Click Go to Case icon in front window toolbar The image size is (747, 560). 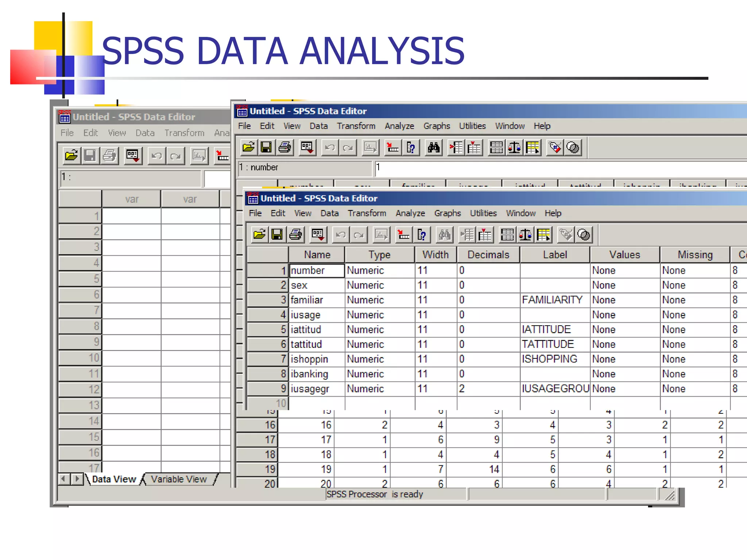tap(403, 234)
